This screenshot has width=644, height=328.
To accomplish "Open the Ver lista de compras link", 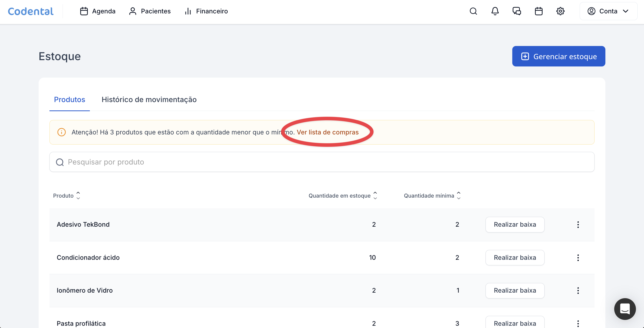I will point(327,132).
